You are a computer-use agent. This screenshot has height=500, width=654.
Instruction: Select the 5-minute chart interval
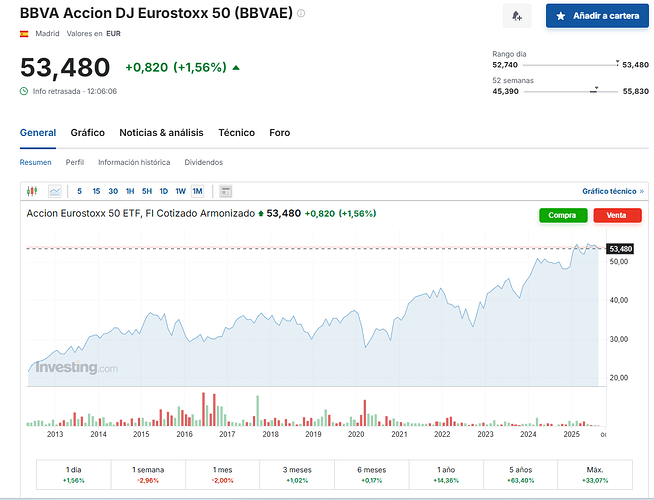point(80,191)
